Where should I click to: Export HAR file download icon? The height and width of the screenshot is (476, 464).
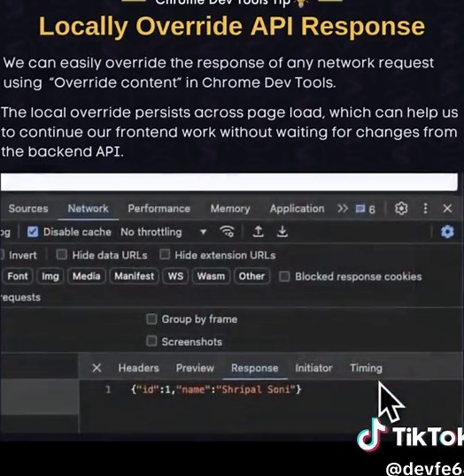(282, 232)
